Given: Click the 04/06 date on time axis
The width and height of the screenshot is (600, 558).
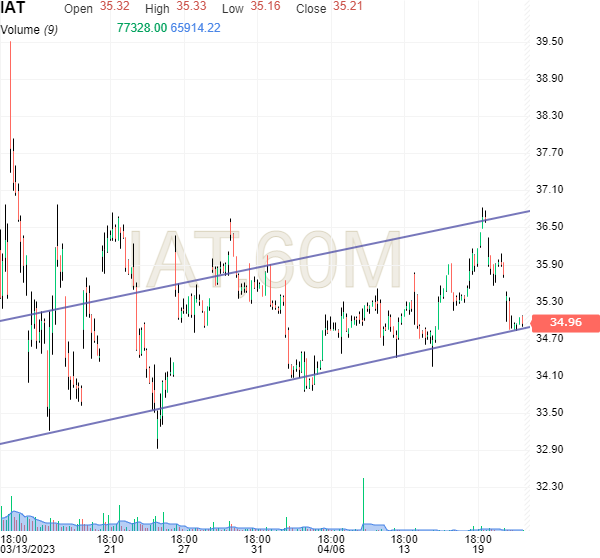Looking at the screenshot, I should coord(331,550).
